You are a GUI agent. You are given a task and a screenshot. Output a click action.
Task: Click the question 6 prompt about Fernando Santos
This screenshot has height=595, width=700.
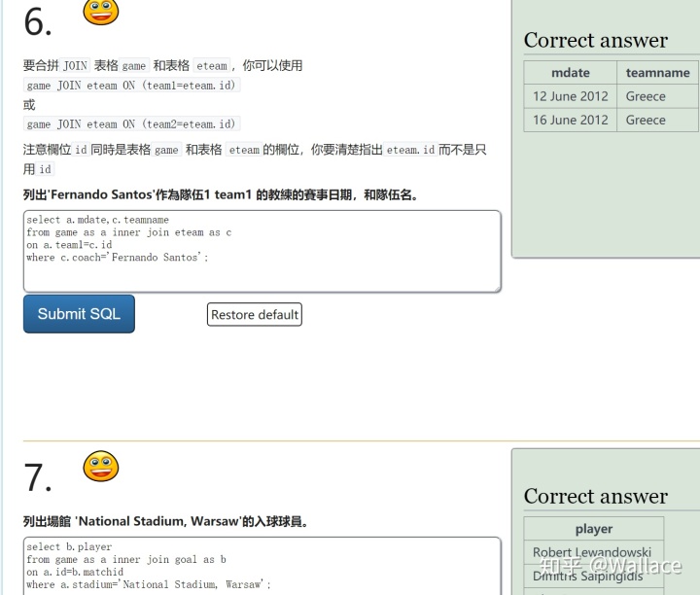(x=221, y=194)
